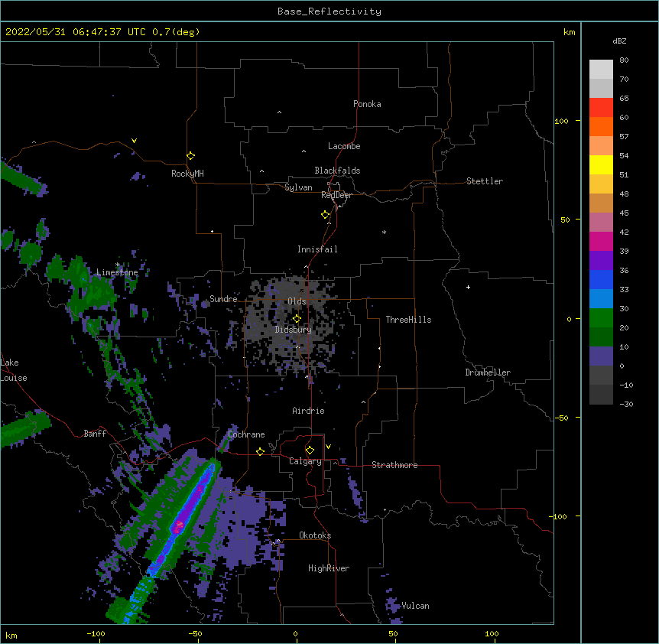
Task: Click the yellow V marker east of Calgary
Action: (x=328, y=447)
